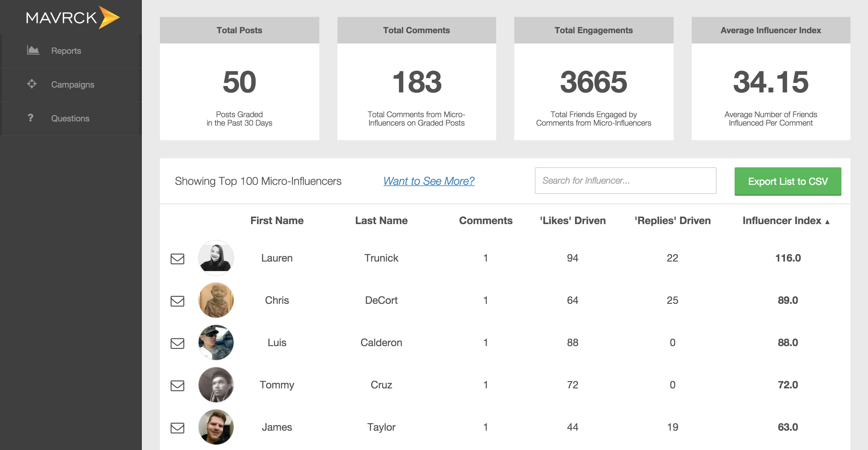The width and height of the screenshot is (868, 450).
Task: Click the Campaigns crosshair icon
Action: pyautogui.click(x=32, y=84)
